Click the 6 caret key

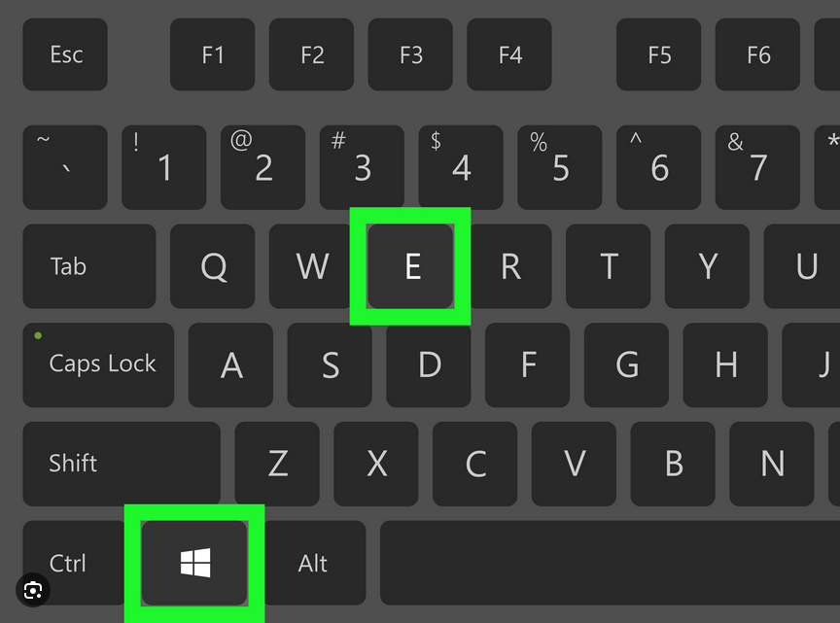point(659,167)
